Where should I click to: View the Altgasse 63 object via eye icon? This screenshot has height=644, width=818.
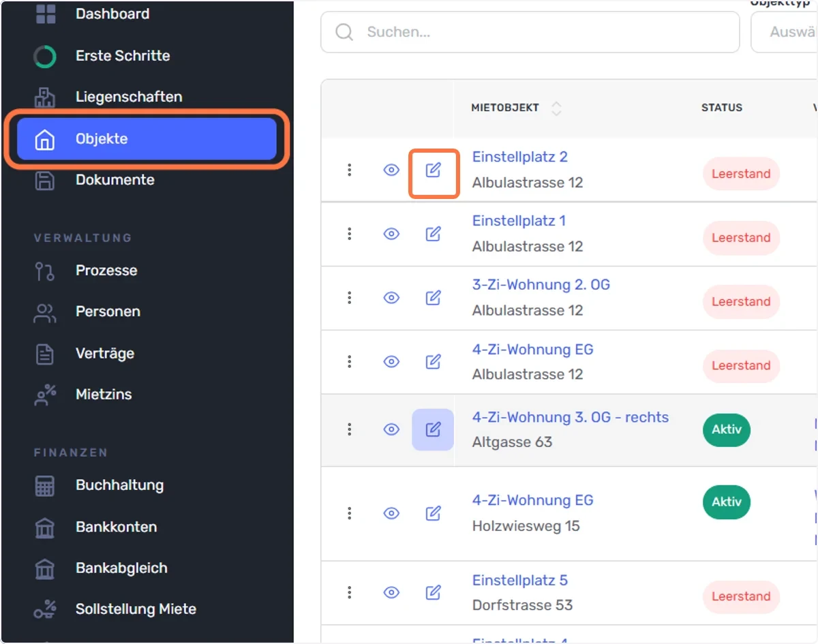(391, 429)
